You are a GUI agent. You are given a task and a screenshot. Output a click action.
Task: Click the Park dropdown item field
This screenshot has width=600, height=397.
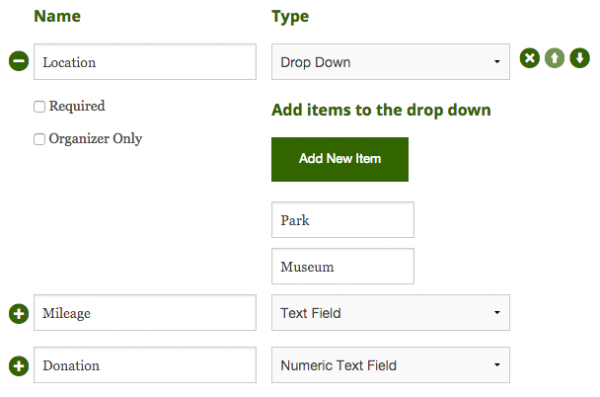[x=343, y=220]
